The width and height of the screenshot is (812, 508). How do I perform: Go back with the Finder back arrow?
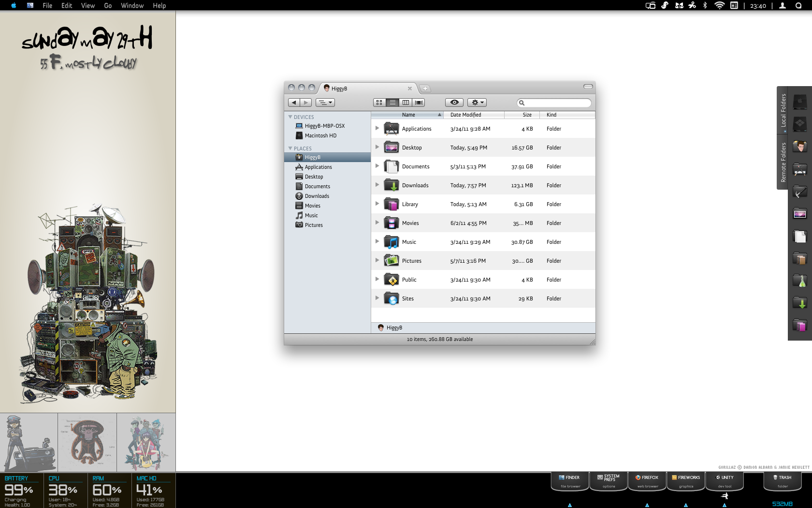294,103
